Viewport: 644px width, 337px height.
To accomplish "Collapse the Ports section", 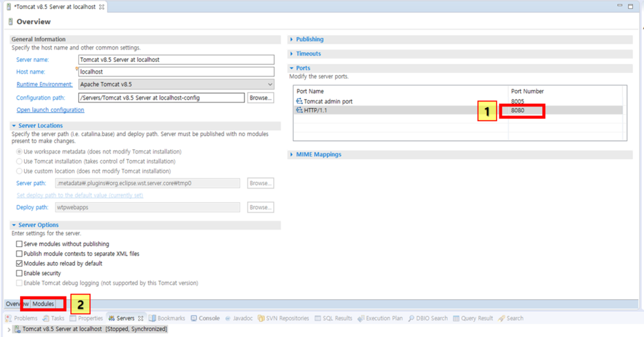I will [x=292, y=68].
